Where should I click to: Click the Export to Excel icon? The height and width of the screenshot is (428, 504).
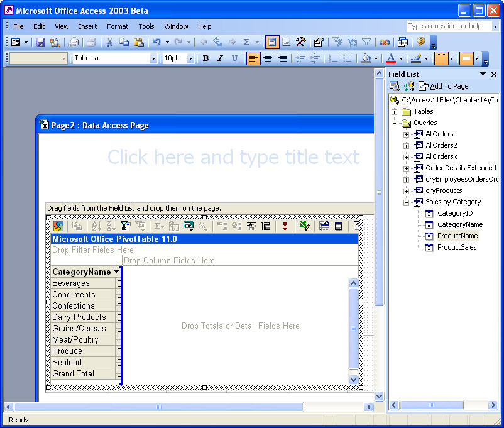[305, 226]
